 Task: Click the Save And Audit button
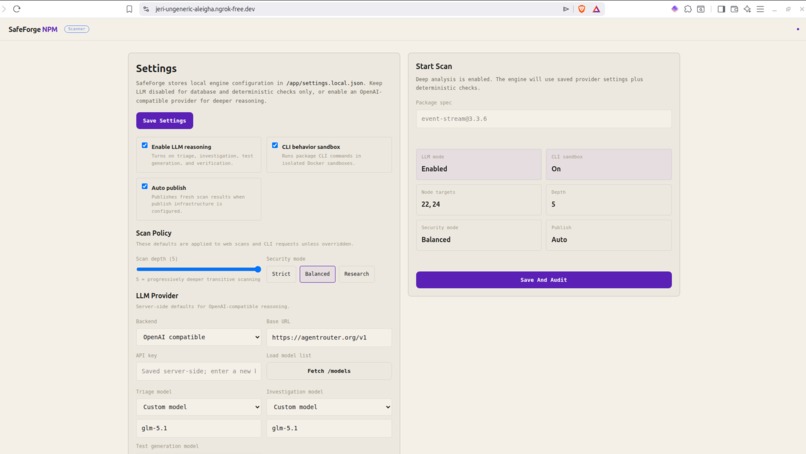544,280
